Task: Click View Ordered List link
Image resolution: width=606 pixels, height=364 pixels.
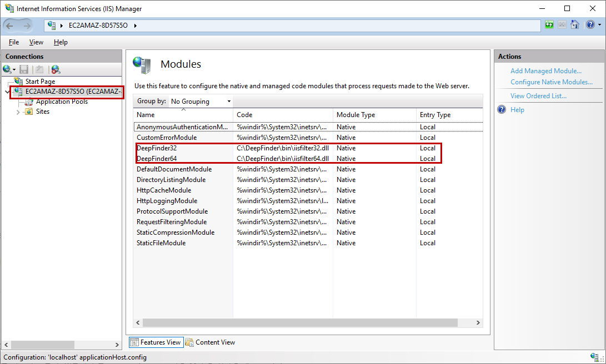Action: coord(538,96)
